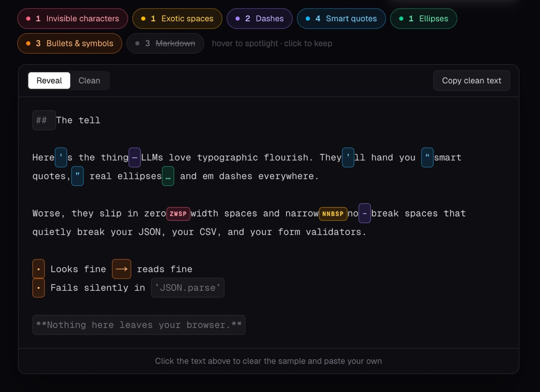Click the "hover to spotlight · click to keep" hint
This screenshot has height=392, width=540.
[272, 43]
